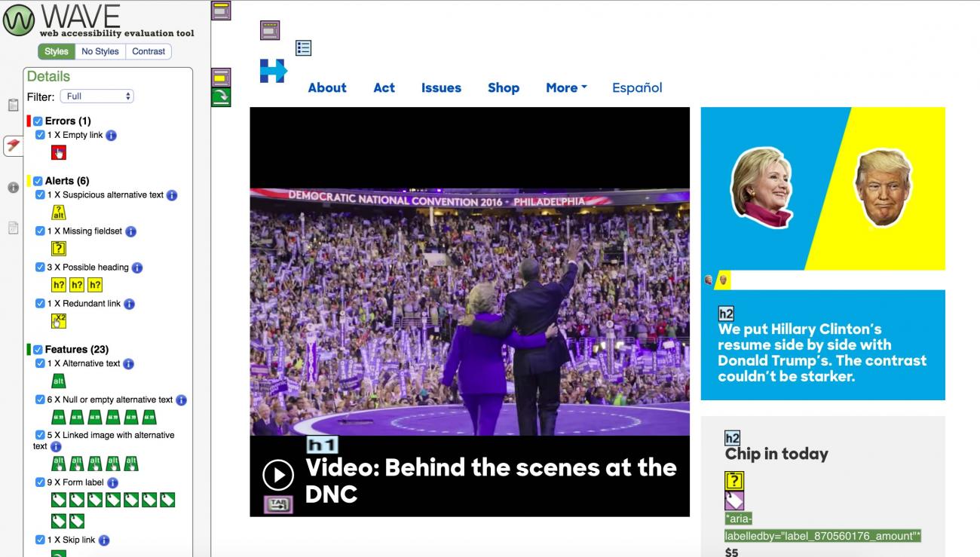
Task: Expand the More navigation menu
Action: (566, 87)
